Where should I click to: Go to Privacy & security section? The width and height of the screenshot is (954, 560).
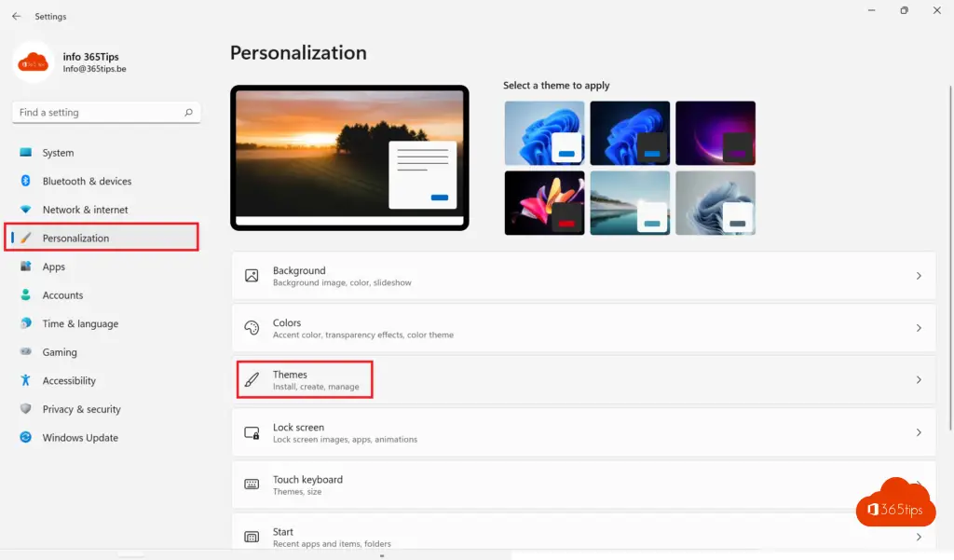point(81,409)
